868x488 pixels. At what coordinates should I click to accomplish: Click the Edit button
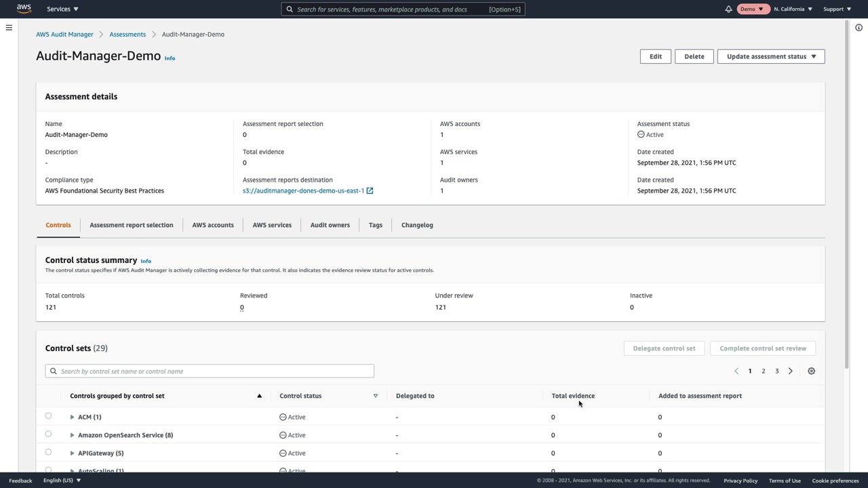[x=656, y=56]
